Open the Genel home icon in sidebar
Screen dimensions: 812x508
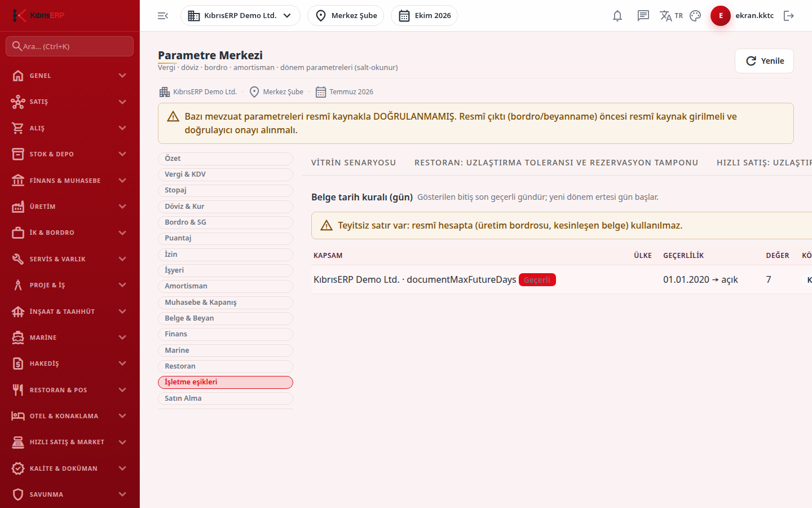click(x=18, y=76)
